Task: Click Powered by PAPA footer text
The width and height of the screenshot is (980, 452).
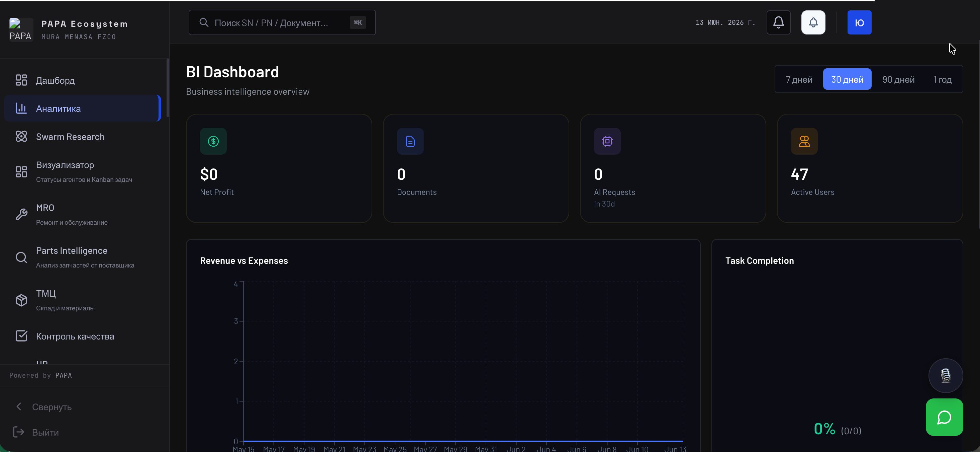Action: (x=41, y=375)
